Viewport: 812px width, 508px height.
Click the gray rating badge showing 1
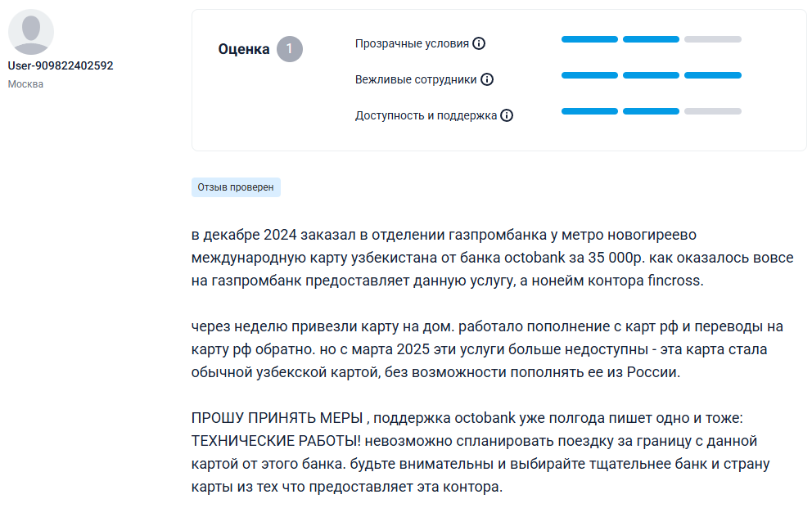tap(289, 49)
